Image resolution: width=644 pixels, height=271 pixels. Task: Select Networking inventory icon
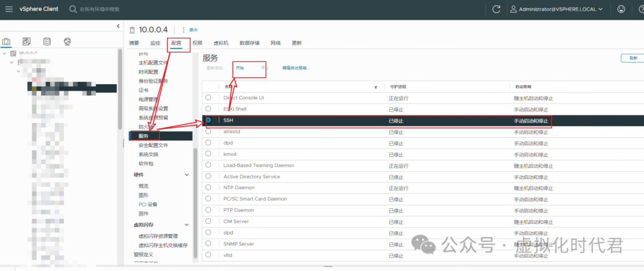coord(68,41)
